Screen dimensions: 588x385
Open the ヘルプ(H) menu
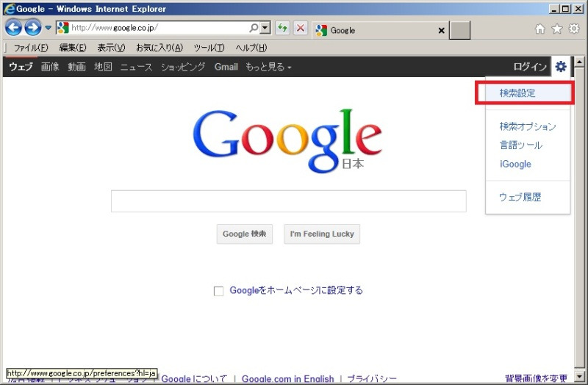click(x=251, y=48)
